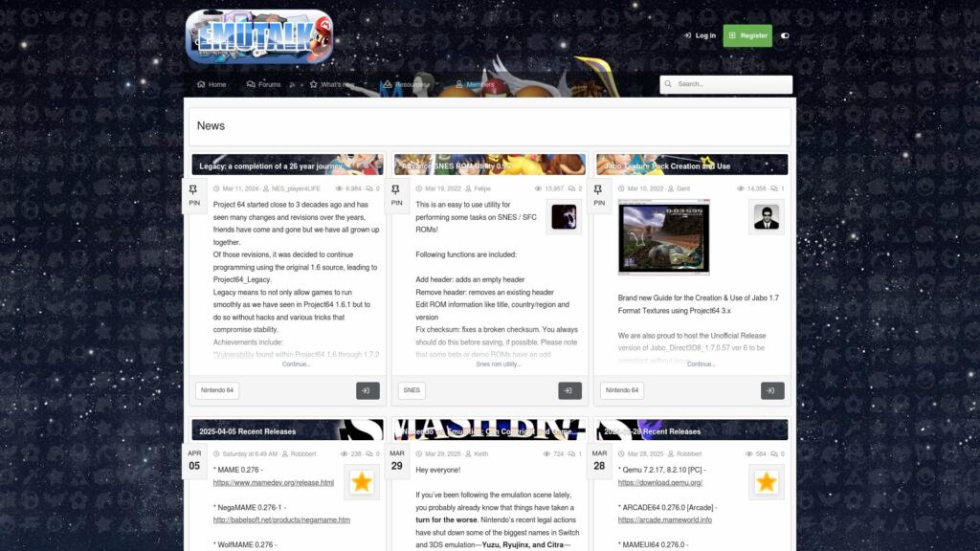
Task: Click the 'Mar 11, 2024' date on the Legacy article
Action: pyautogui.click(x=240, y=188)
